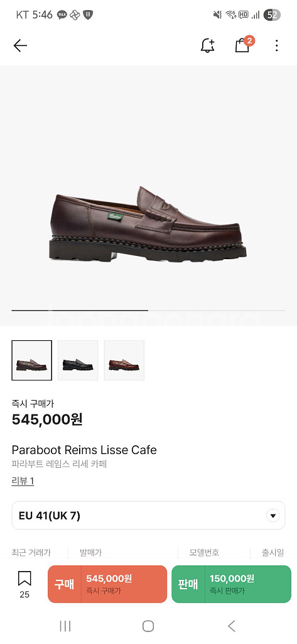Tap the 최근 거래가 info label
The height and width of the screenshot is (644, 297).
click(x=31, y=552)
